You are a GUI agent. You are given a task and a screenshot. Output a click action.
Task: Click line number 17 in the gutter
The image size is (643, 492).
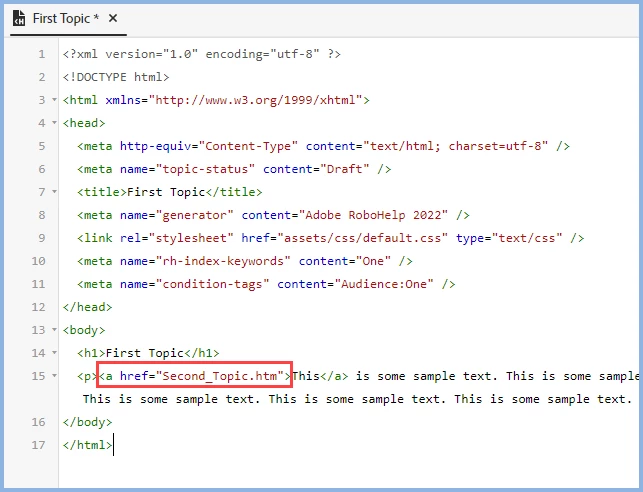[x=39, y=445]
